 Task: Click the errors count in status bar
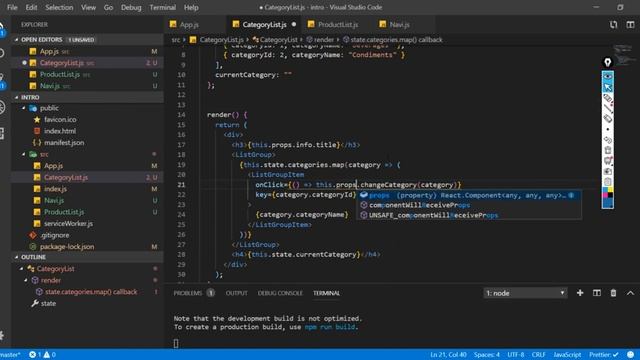point(35,355)
